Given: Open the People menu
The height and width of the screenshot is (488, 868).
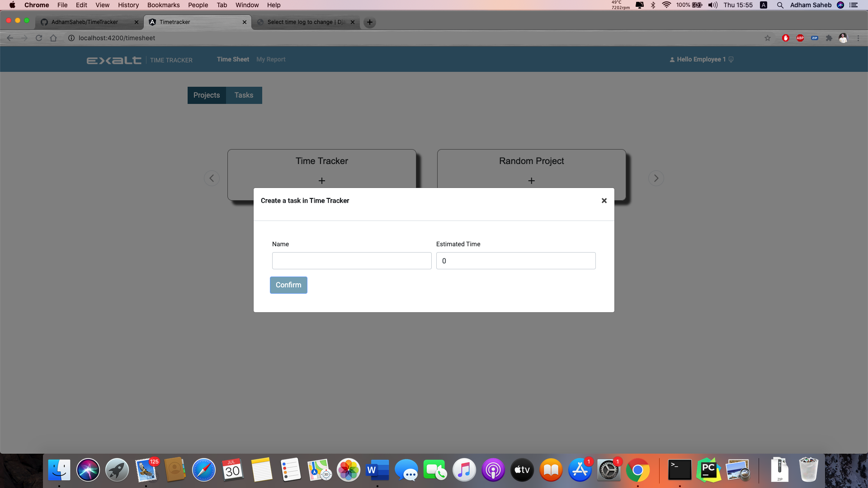Looking at the screenshot, I should (198, 5).
